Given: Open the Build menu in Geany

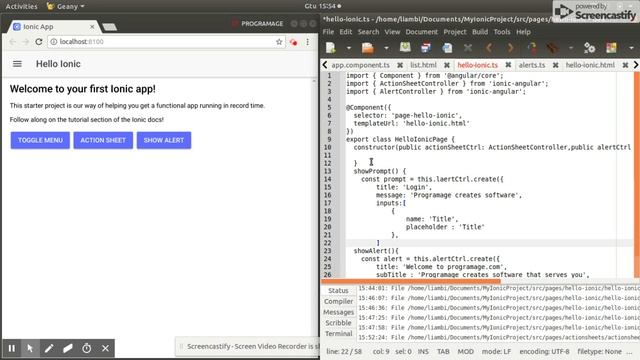Looking at the screenshot, I should tap(480, 32).
